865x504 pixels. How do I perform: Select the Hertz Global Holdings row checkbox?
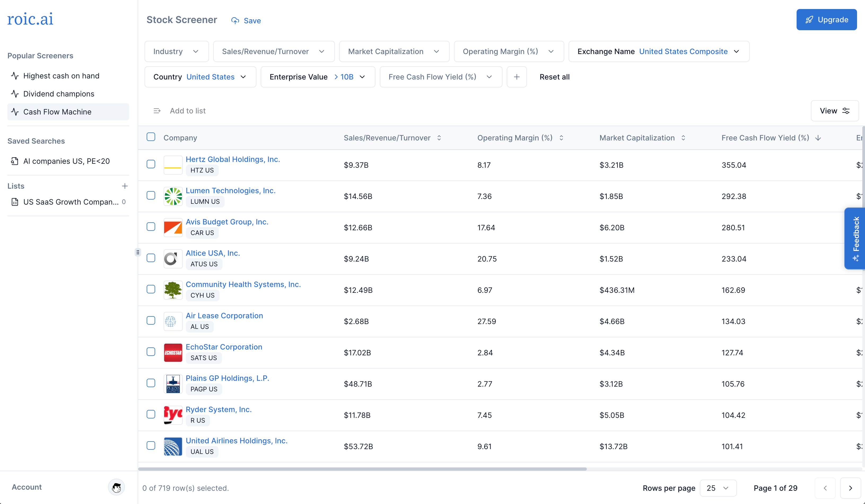[151, 164]
